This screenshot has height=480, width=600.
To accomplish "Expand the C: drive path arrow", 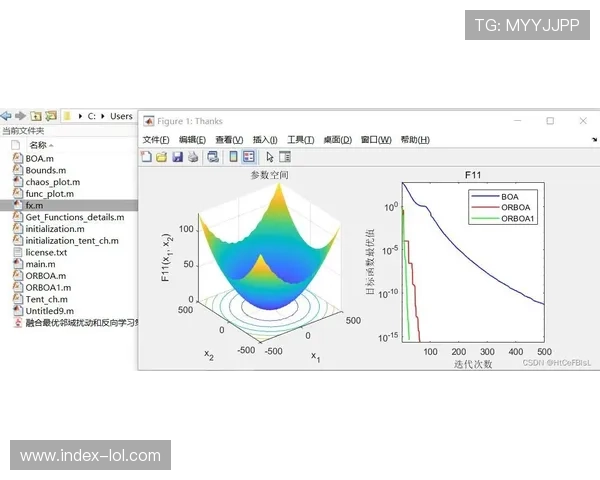I will (80, 116).
